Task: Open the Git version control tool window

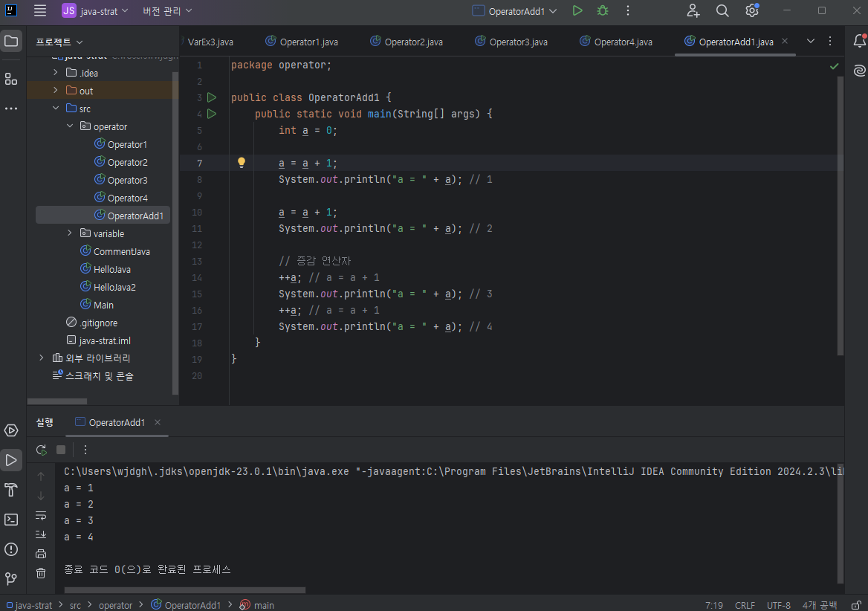Action: [x=11, y=579]
